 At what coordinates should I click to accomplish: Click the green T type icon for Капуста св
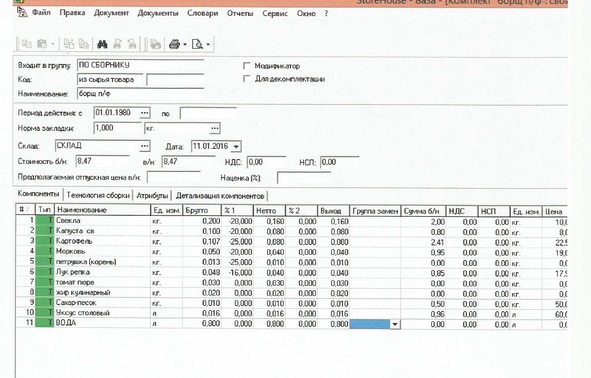click(x=45, y=231)
